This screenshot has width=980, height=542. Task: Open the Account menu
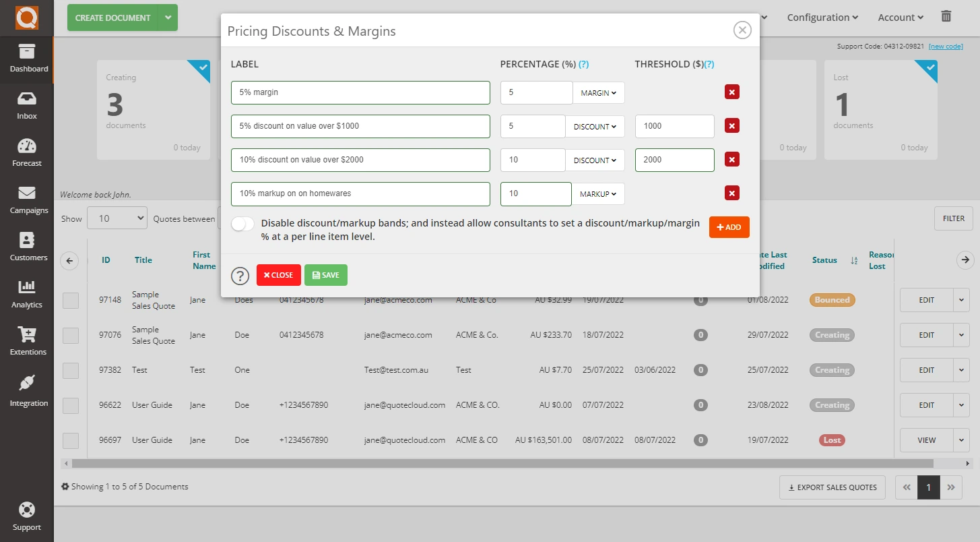pos(900,17)
